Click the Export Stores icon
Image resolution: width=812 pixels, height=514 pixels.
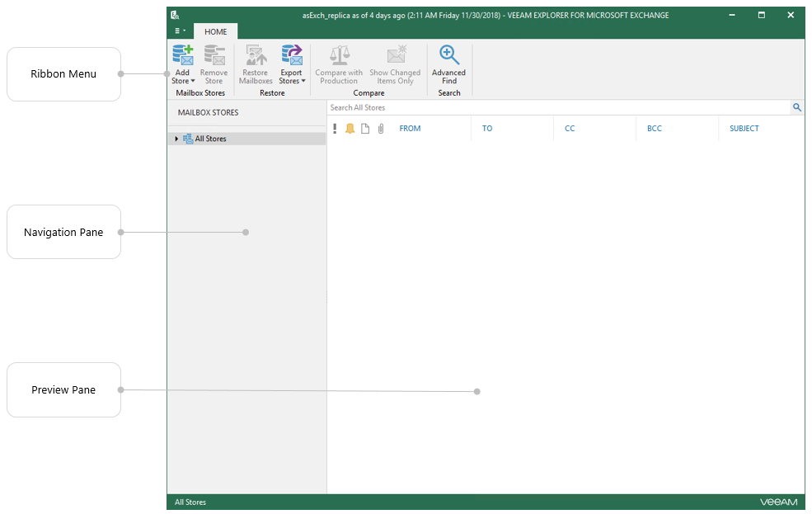coord(292,55)
